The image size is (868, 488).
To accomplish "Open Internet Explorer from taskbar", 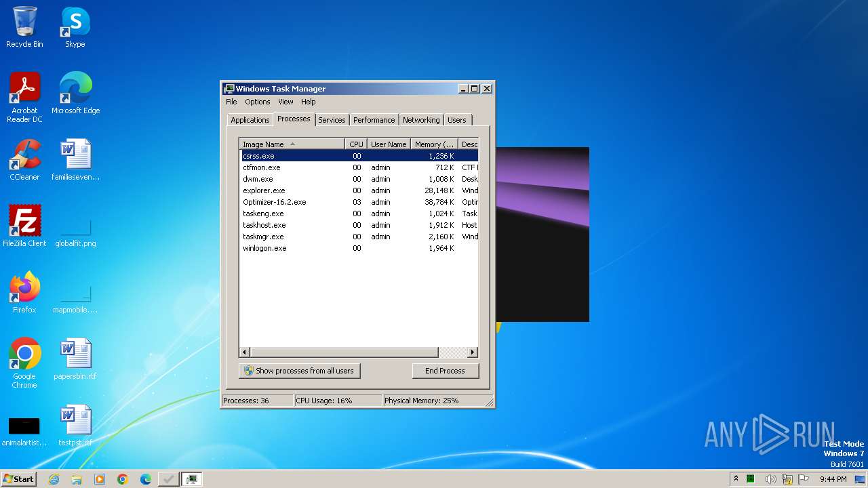I will pos(54,479).
